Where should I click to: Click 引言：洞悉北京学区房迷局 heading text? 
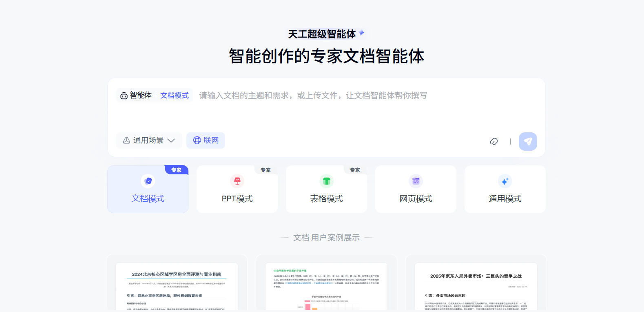tap(164, 296)
